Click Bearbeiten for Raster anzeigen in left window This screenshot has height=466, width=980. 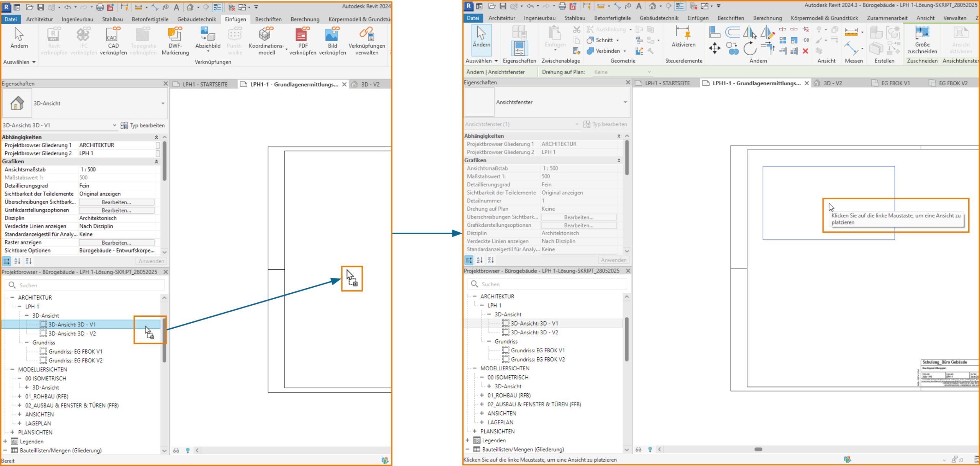[116, 243]
